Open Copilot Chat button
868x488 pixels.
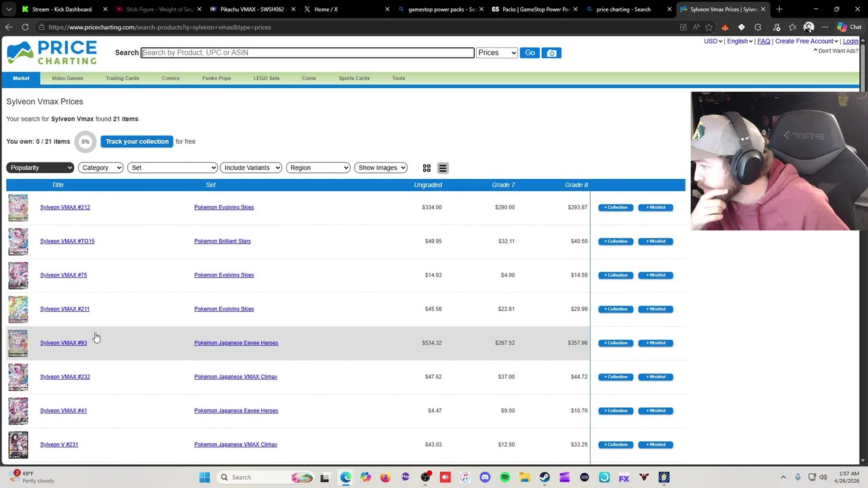pyautogui.click(x=849, y=27)
